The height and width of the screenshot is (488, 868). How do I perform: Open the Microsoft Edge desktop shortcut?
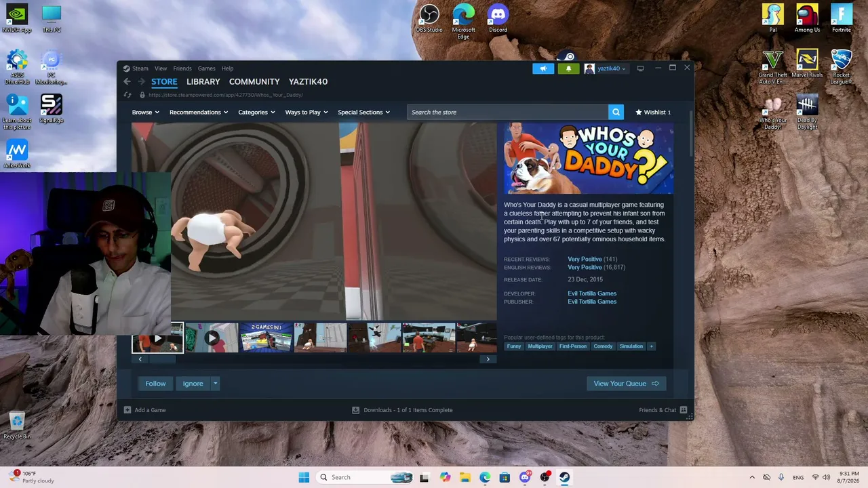[464, 22]
